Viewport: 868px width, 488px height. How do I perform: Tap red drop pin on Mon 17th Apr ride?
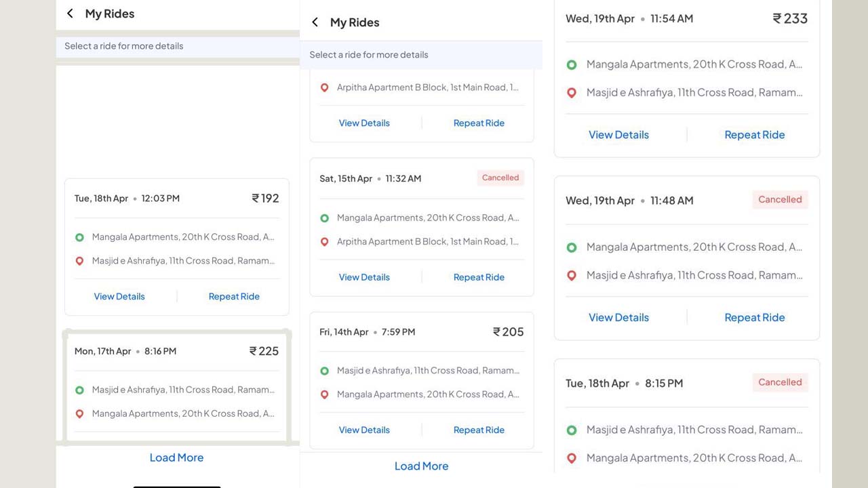(79, 413)
